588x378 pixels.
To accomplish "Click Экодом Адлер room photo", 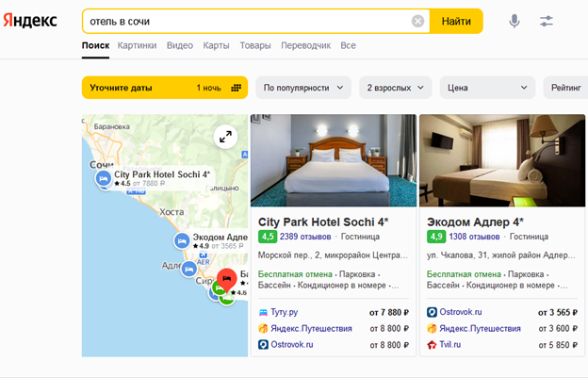I will [502, 160].
